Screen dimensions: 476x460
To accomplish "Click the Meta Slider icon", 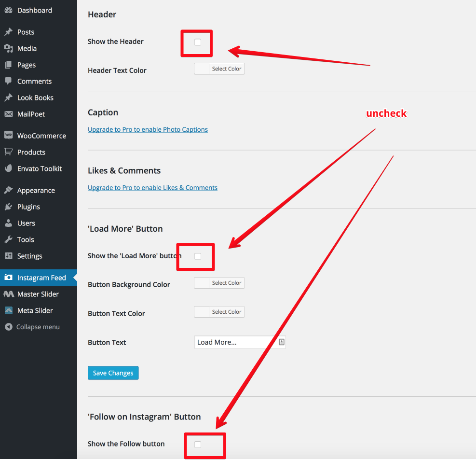I will [x=9, y=310].
